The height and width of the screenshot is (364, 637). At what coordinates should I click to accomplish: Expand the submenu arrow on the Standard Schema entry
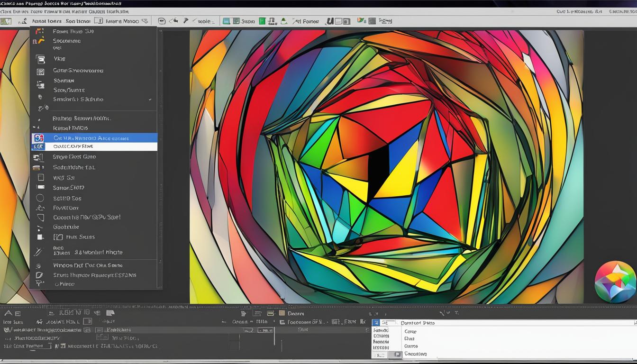pos(150,100)
